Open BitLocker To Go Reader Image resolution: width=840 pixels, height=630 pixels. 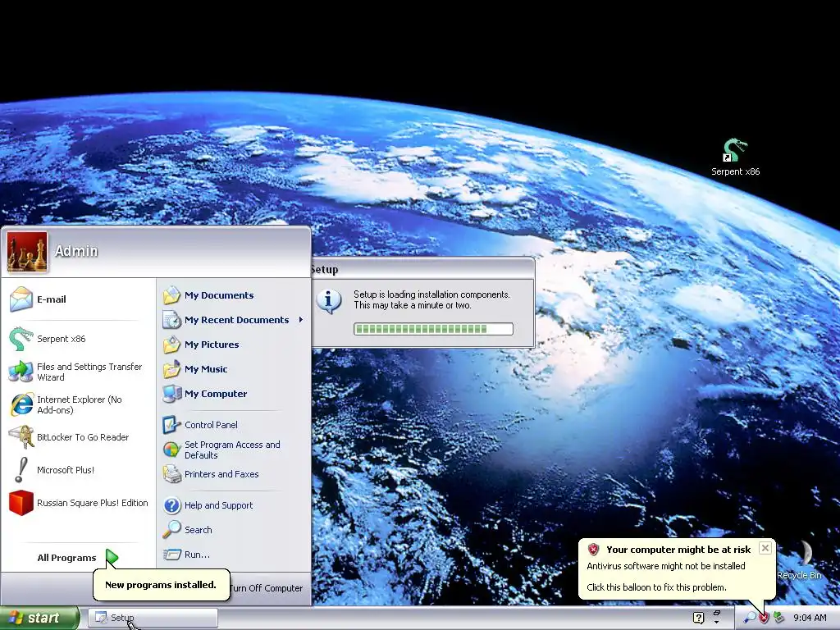[x=78, y=437]
